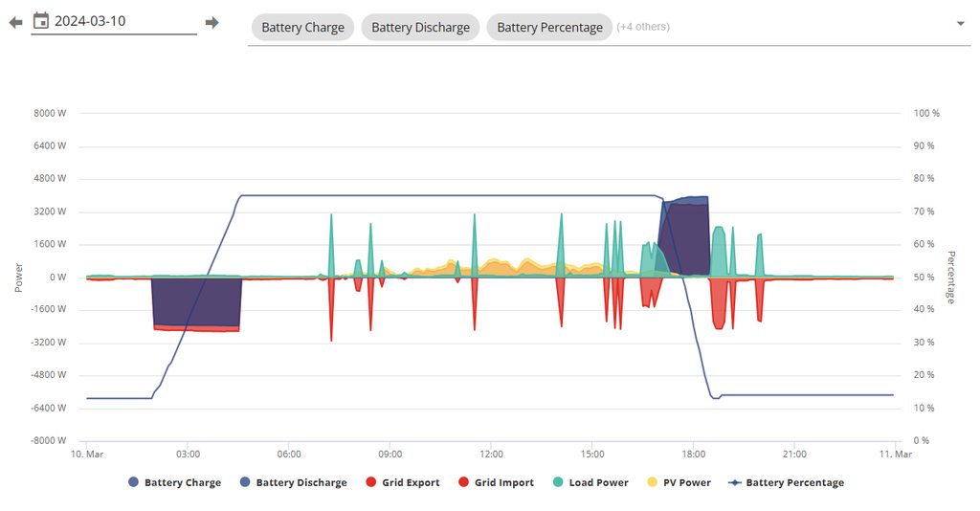Go to previous day with left arrow
Image resolution: width=980 pixels, height=511 pixels.
click(x=15, y=22)
